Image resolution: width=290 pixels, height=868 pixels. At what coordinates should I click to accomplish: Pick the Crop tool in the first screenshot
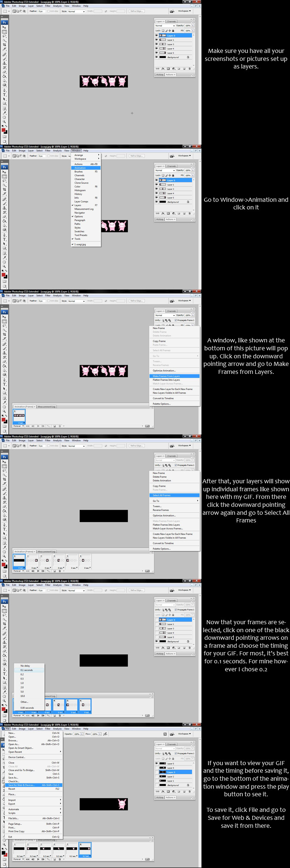4,45
